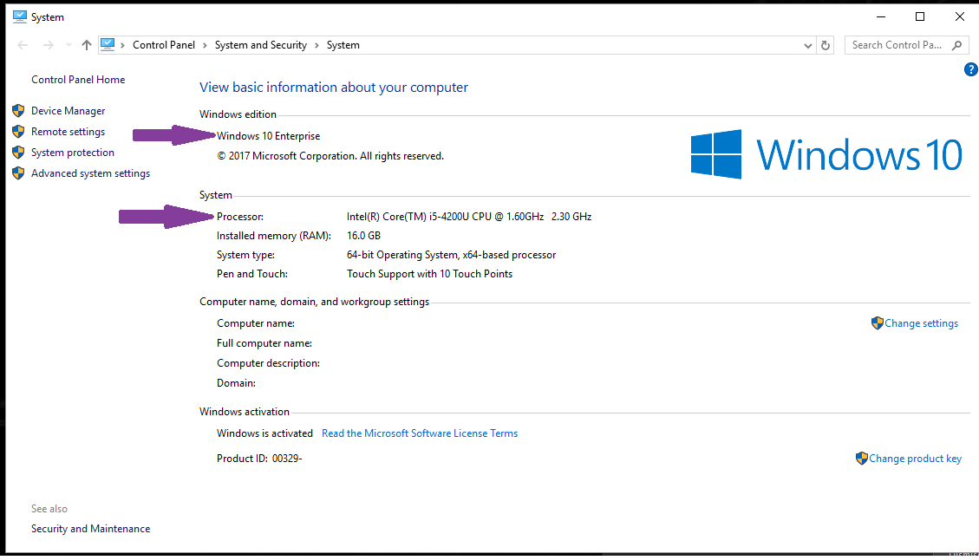Click the Intel Core i5-4200U processor value
This screenshot has width=979, height=560.
pyautogui.click(x=469, y=217)
